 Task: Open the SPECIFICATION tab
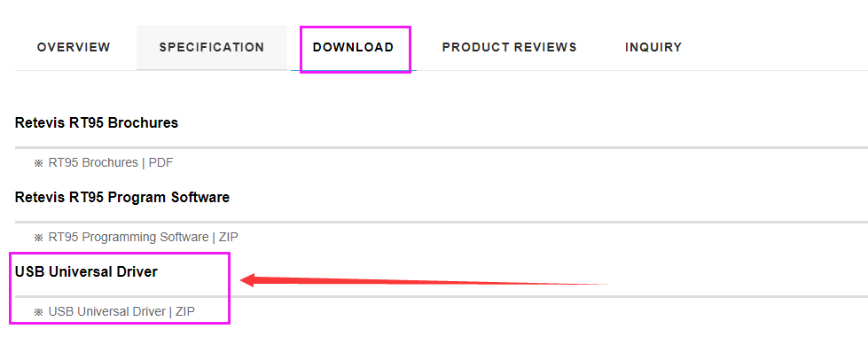coord(212,47)
